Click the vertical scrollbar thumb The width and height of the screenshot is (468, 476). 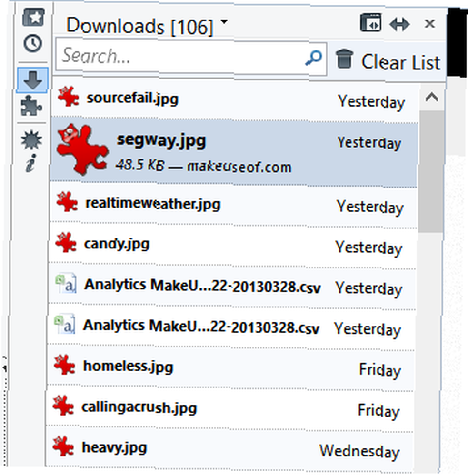coord(431,171)
